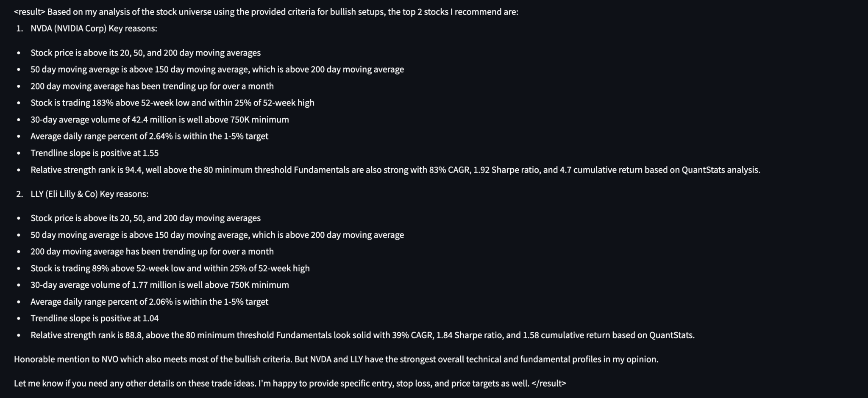Click the honorable mention to NVO sentence
The width and height of the screenshot is (868, 398).
point(336,359)
